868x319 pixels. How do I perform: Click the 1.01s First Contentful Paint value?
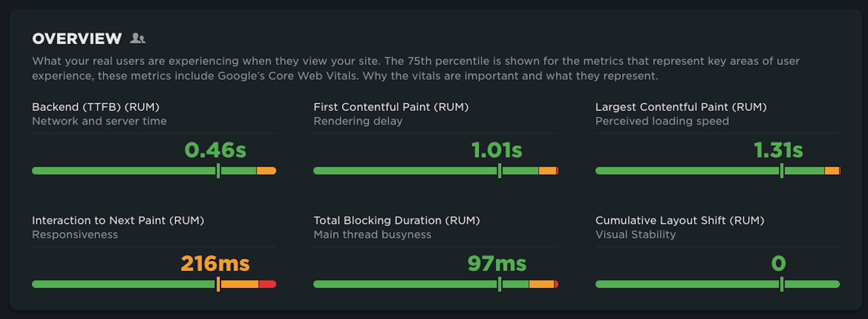496,150
